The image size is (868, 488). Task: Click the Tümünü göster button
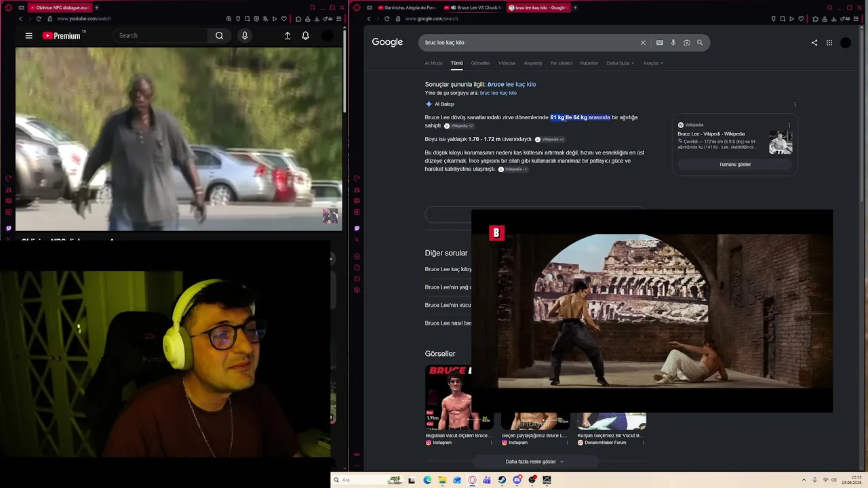coord(735,165)
